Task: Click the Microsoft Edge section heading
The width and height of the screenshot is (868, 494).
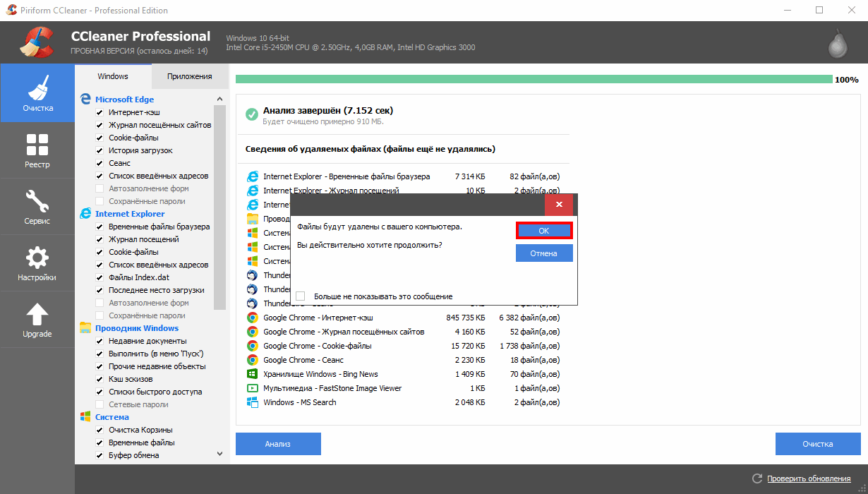Action: point(124,100)
